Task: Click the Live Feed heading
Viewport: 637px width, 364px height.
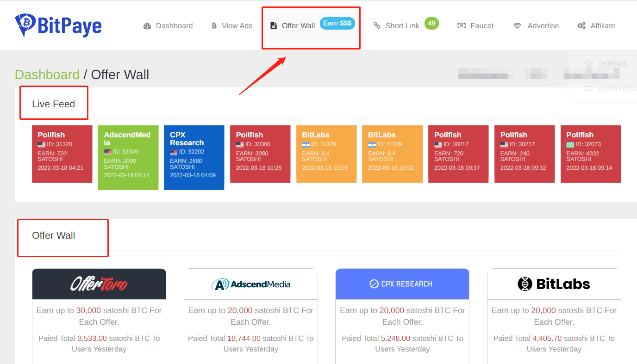Action: coord(54,104)
